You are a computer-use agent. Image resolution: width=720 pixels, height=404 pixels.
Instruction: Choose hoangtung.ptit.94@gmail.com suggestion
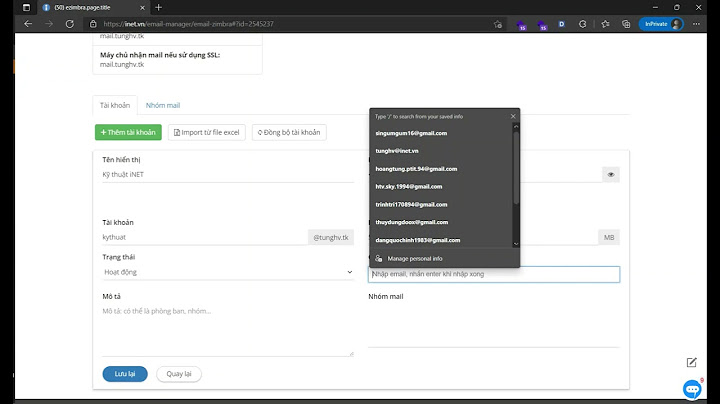coord(441,168)
